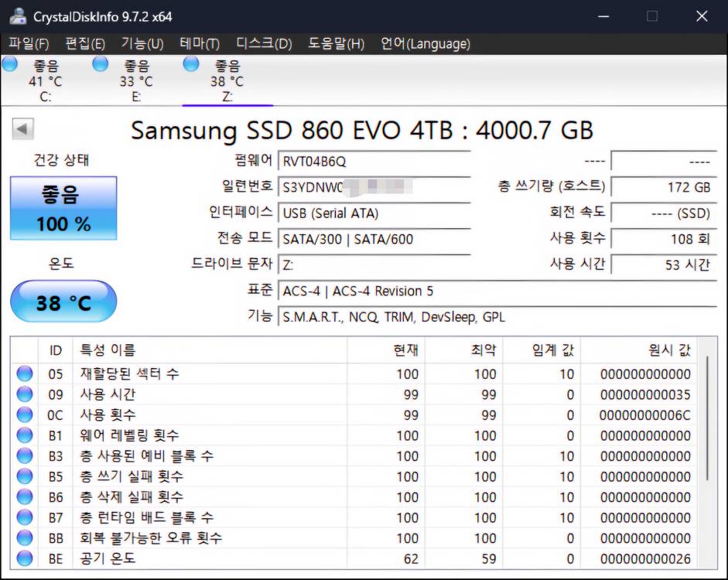
Task: Click the interface field USB (Serial ATA)
Action: tap(374, 213)
